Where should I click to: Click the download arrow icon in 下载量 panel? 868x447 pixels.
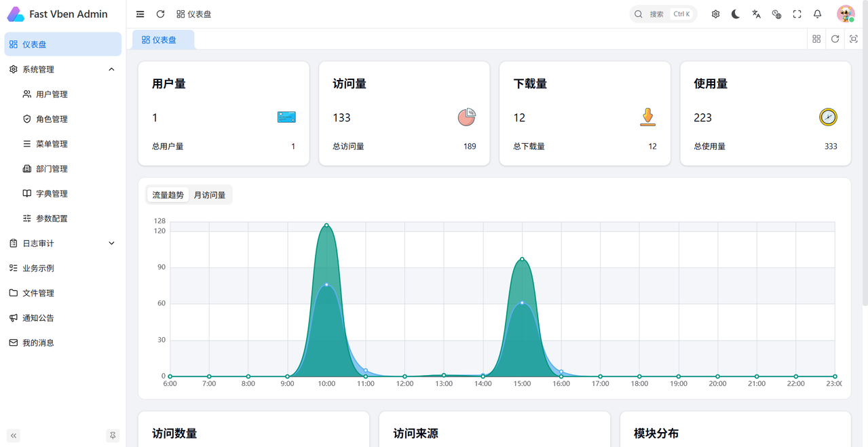[x=648, y=117]
